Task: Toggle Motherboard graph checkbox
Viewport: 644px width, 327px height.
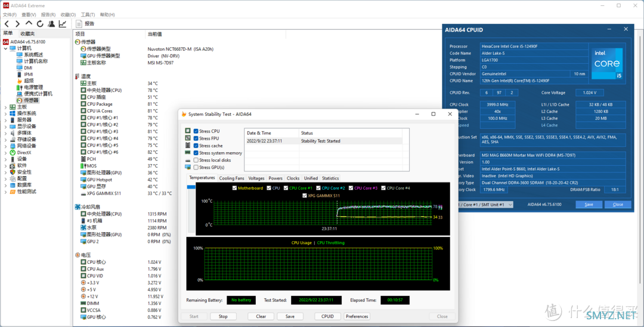Action: [x=234, y=188]
